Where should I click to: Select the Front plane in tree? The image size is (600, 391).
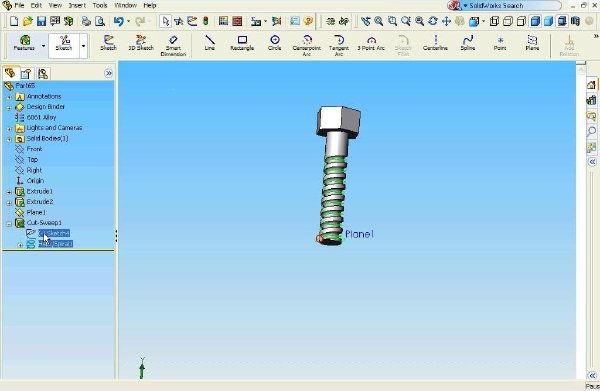click(x=34, y=149)
